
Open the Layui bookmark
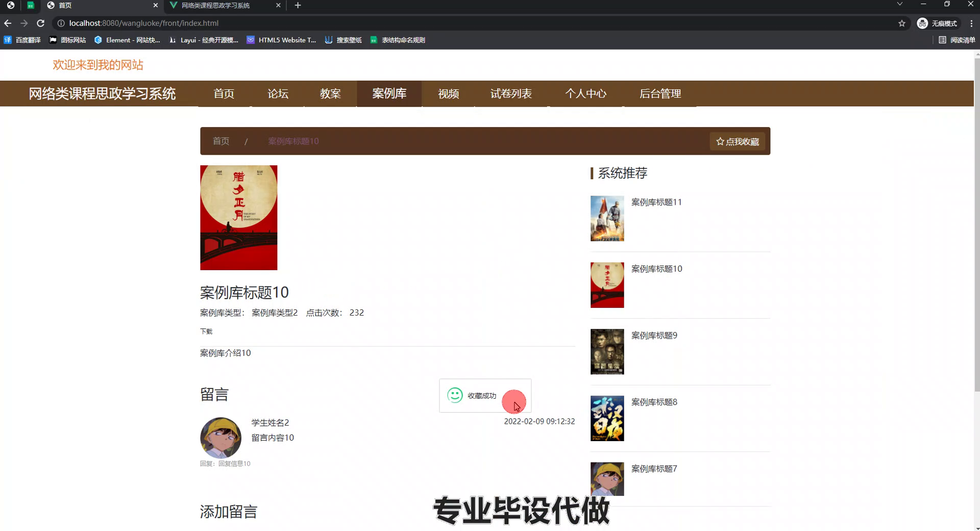[x=204, y=40]
